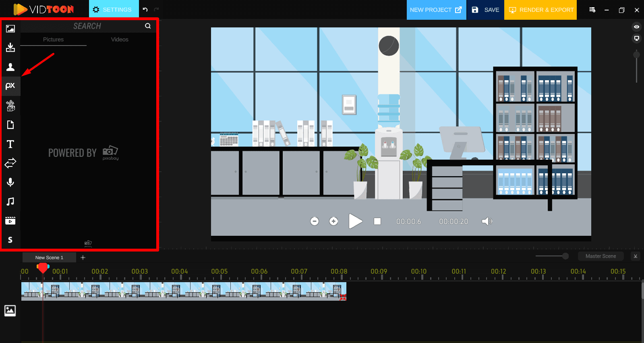644x343 pixels.
Task: Switch to the Videos tab
Action: [120, 39]
